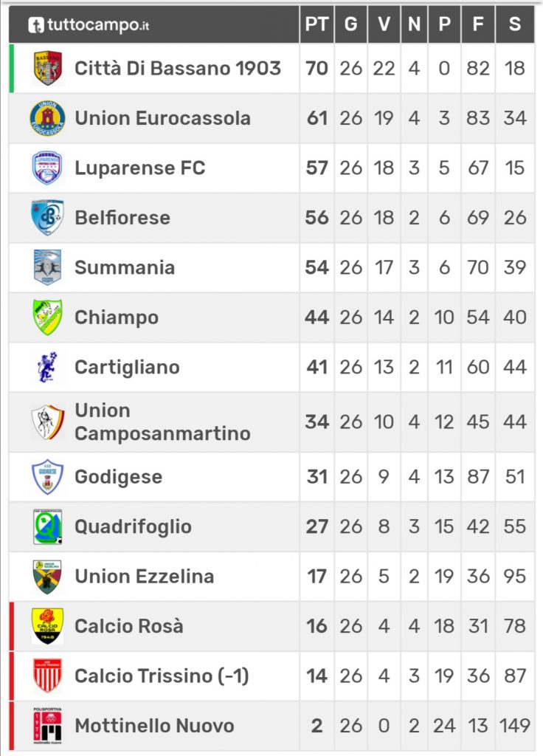543x756 pixels.
Task: Click the Union Ezzelina team name
Action: point(144,576)
